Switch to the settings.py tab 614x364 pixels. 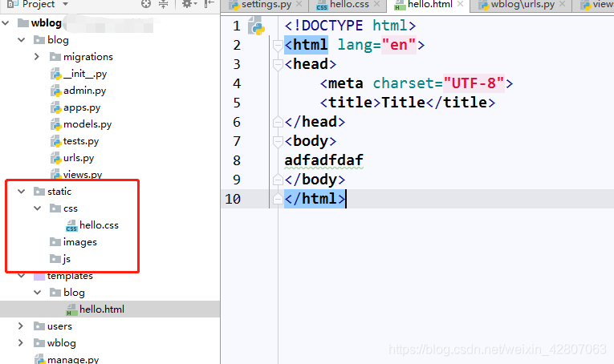266,5
